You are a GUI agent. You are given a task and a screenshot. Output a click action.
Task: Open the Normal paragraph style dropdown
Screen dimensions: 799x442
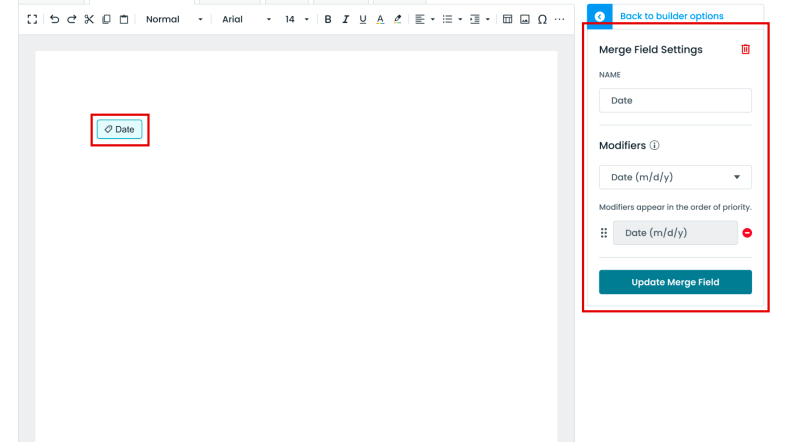[174, 19]
